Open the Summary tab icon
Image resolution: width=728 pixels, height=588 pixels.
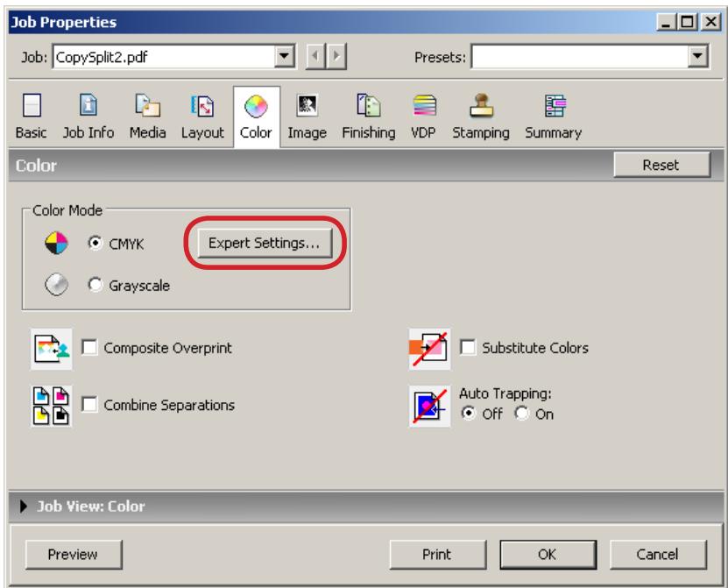tap(555, 105)
